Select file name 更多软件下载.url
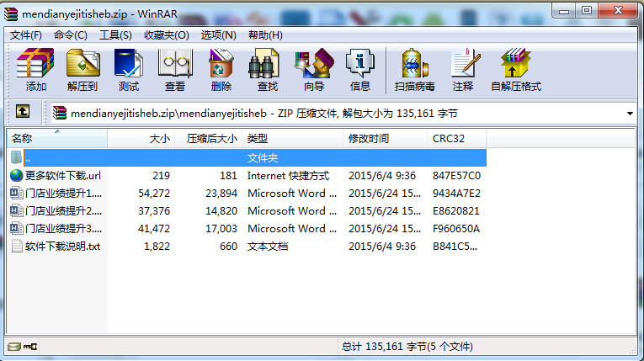The height and width of the screenshot is (361, 644). click(63, 176)
